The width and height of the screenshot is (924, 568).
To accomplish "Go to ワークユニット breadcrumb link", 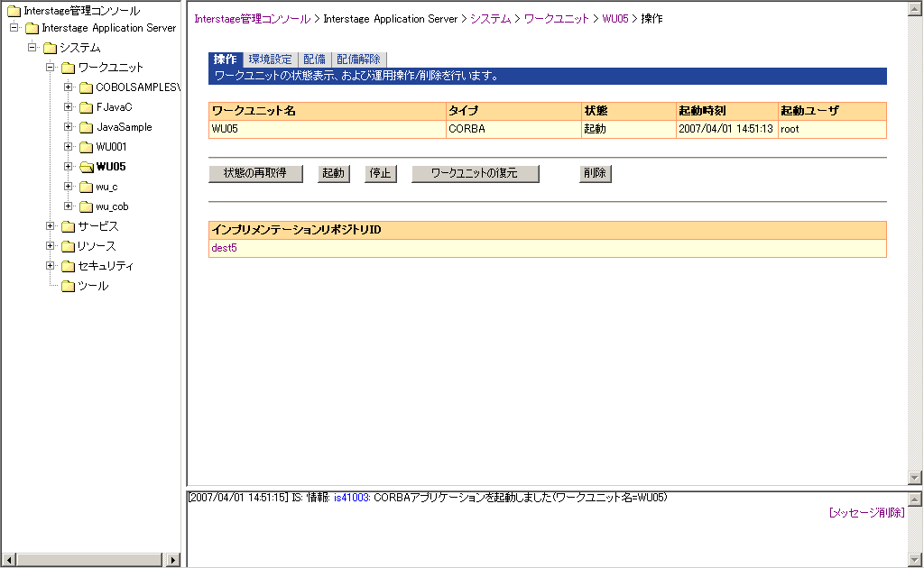I will [x=556, y=19].
